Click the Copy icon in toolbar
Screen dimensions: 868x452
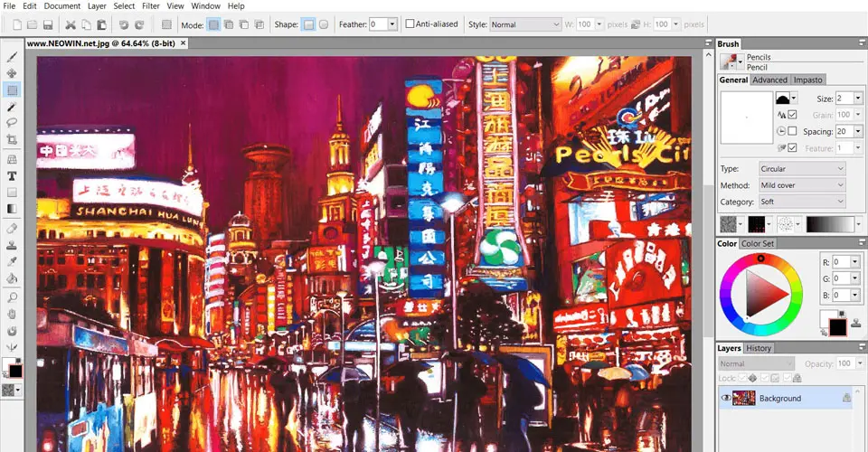[87, 24]
